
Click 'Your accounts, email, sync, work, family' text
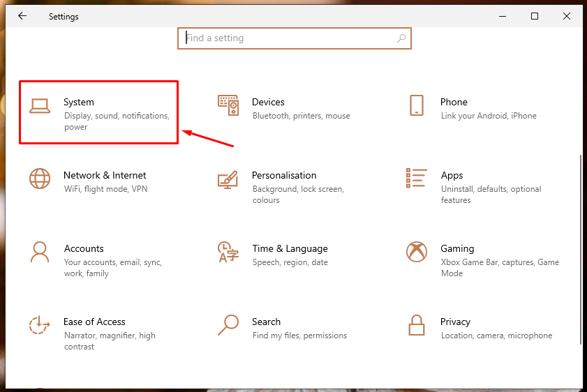coord(112,268)
